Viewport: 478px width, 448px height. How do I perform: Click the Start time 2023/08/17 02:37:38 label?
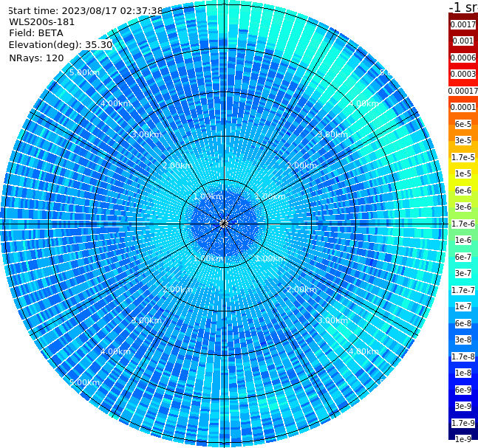coord(85,11)
